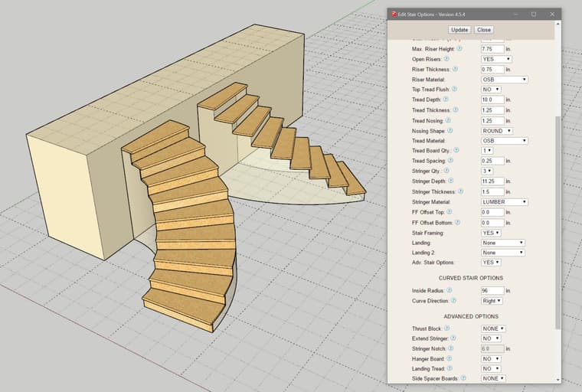Open help icon for Side Spacer Boards
Viewport: 582px width, 392px height.
[463, 378]
